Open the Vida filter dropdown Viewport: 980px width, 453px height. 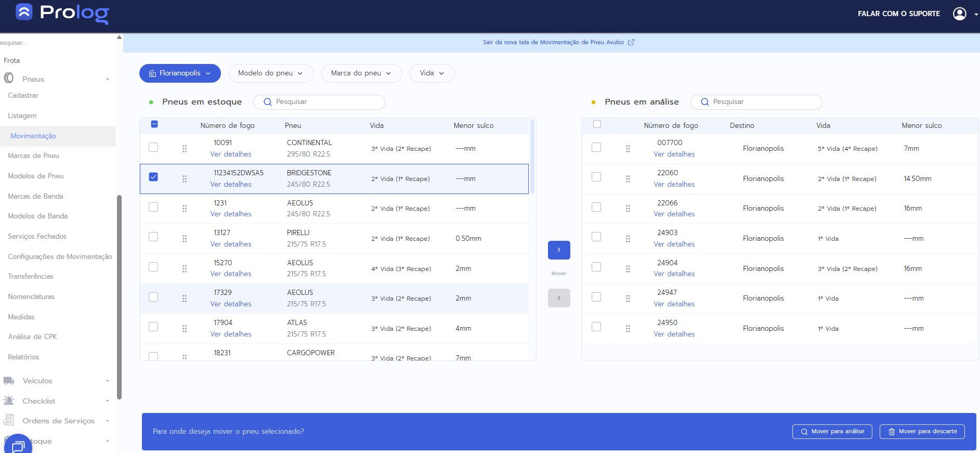[x=432, y=73]
